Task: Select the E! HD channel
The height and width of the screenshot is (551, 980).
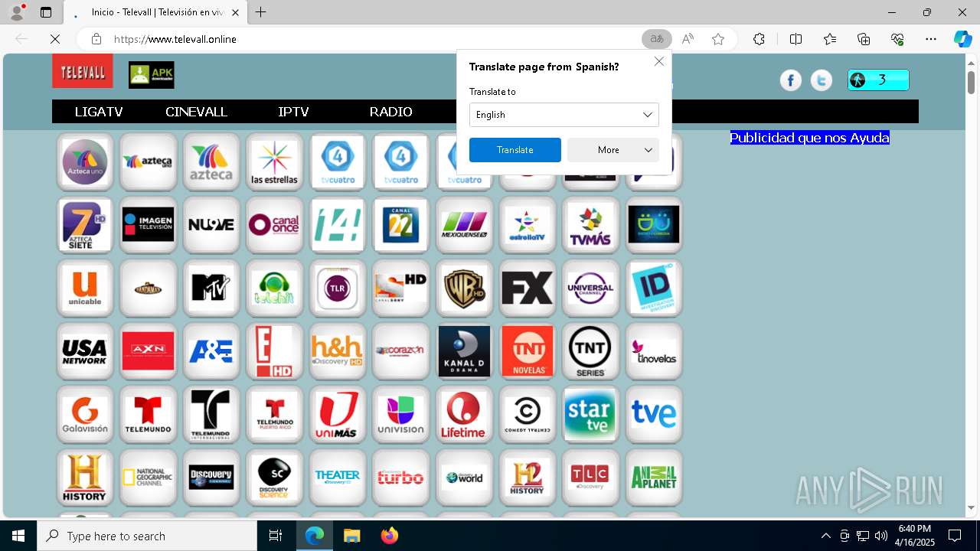Action: pos(274,351)
